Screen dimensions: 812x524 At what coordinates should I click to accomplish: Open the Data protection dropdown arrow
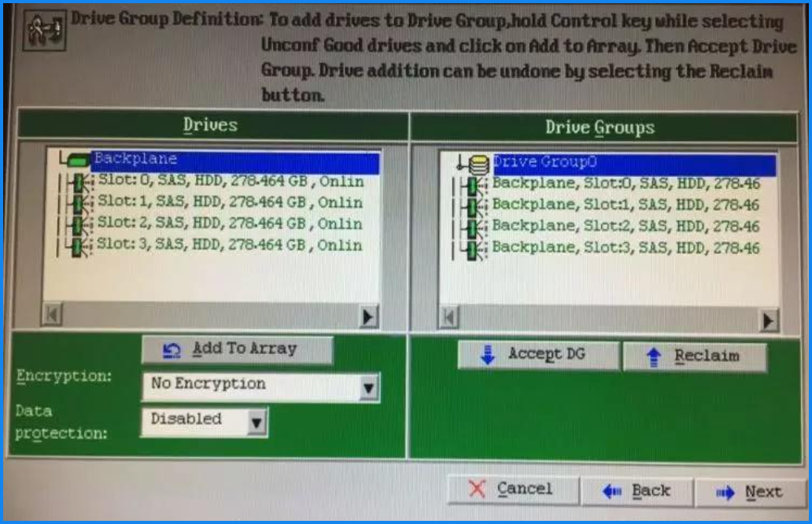coord(255,423)
